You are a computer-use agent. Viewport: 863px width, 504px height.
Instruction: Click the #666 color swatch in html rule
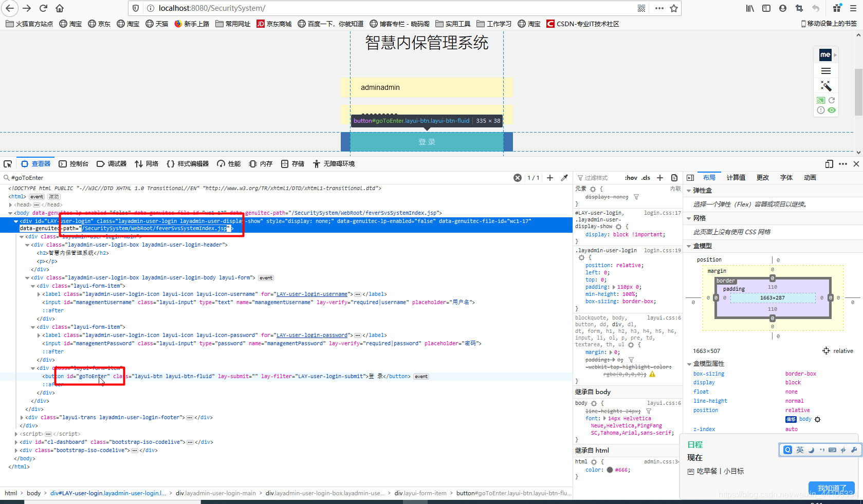point(610,470)
